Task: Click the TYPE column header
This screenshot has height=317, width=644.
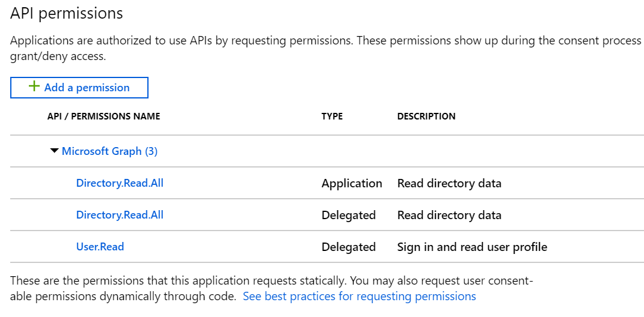Action: click(332, 116)
